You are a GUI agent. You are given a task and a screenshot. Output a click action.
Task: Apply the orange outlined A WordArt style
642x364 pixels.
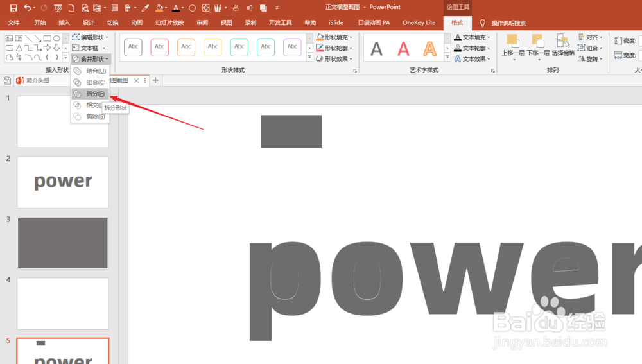[x=429, y=49]
